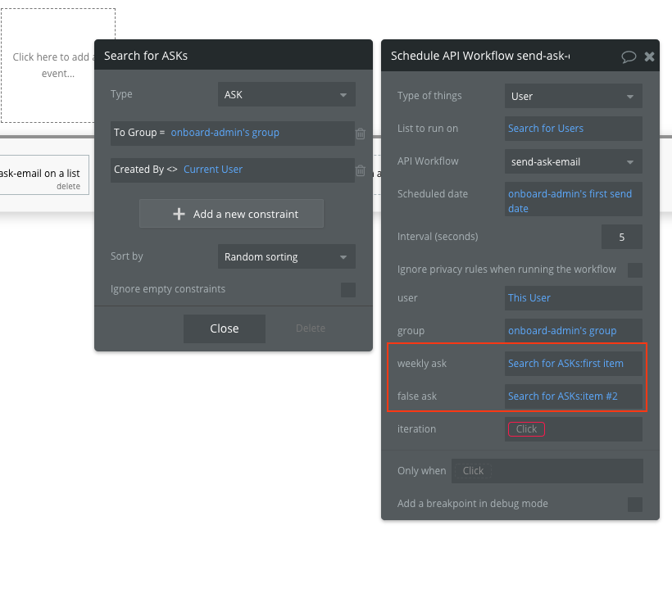Change the 'Random sorting' sort option
Screen dimensions: 672x616
pyautogui.click(x=286, y=256)
